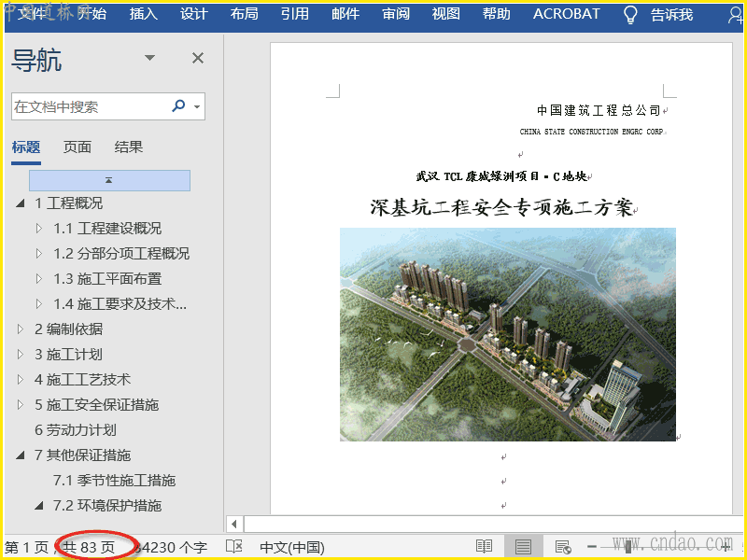
Task: Select heading 1.2 分部分项工程概况
Action: 121,254
